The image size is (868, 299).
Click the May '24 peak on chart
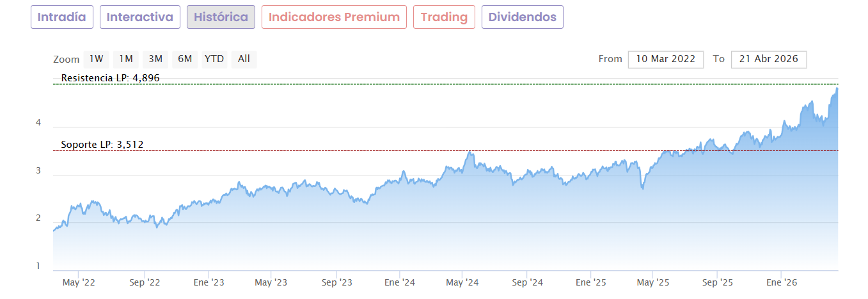(471, 152)
